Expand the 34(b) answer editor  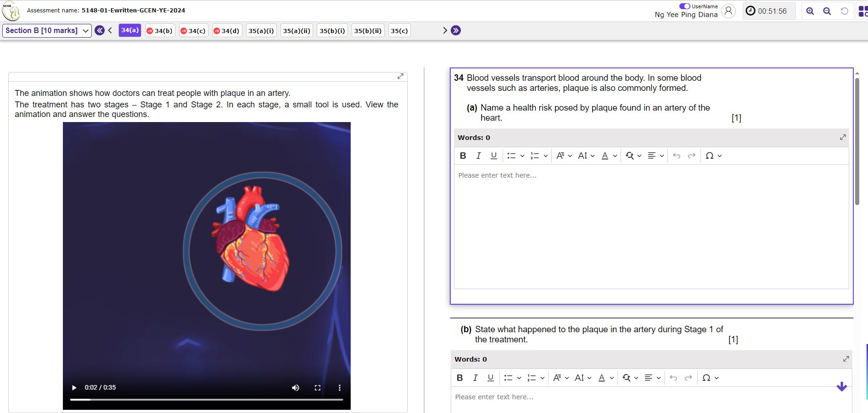click(x=846, y=359)
